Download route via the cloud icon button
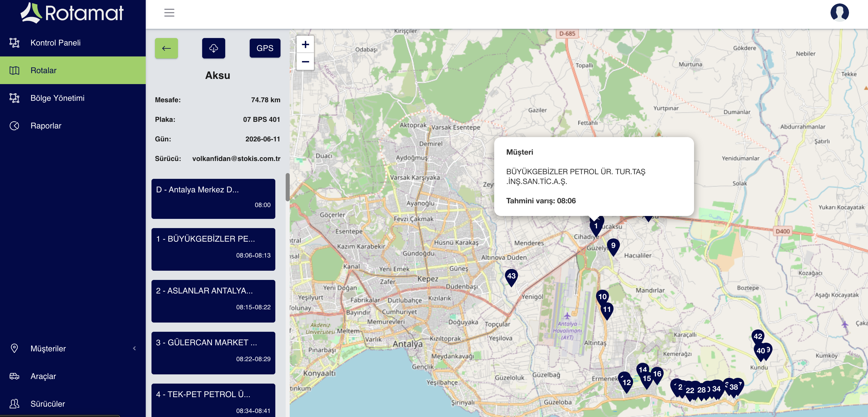Image resolution: width=868 pixels, height=417 pixels. (x=214, y=48)
